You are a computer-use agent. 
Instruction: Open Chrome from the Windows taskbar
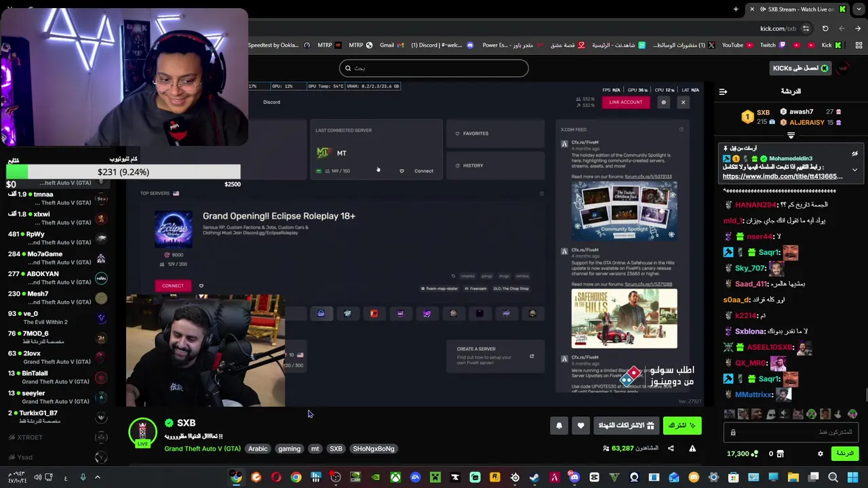point(296,477)
